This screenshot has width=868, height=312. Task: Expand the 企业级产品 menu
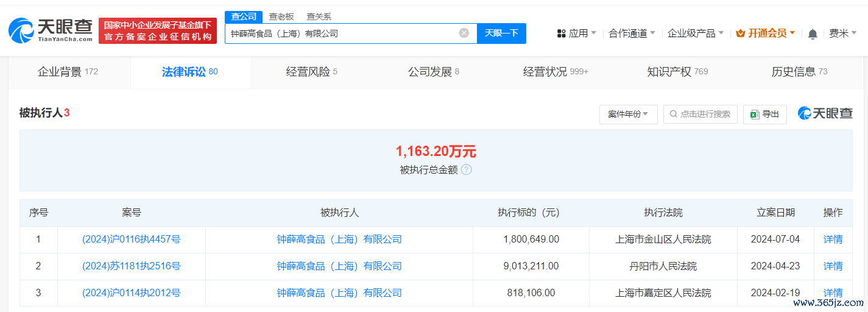tap(696, 34)
